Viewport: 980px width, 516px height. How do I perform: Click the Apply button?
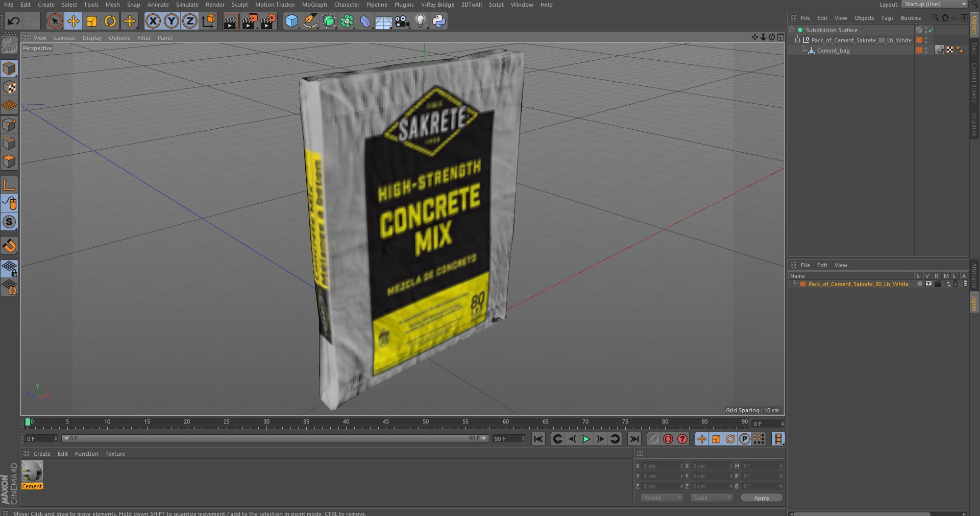[762, 498]
